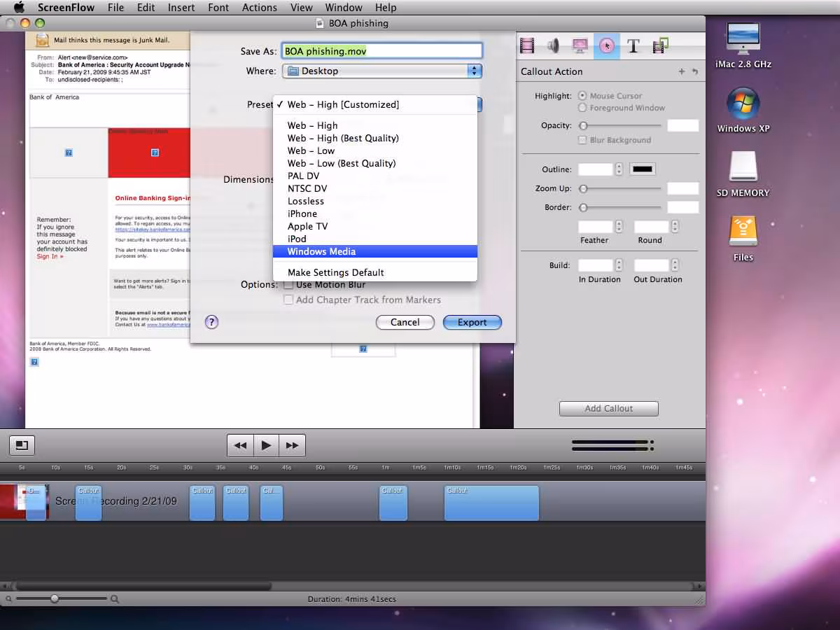Choose the Web - High preset
Image resolution: width=840 pixels, height=630 pixels.
(x=375, y=125)
